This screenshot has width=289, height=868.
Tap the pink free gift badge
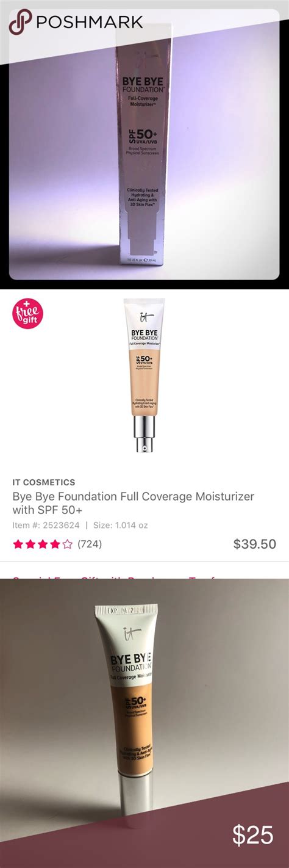tap(27, 314)
